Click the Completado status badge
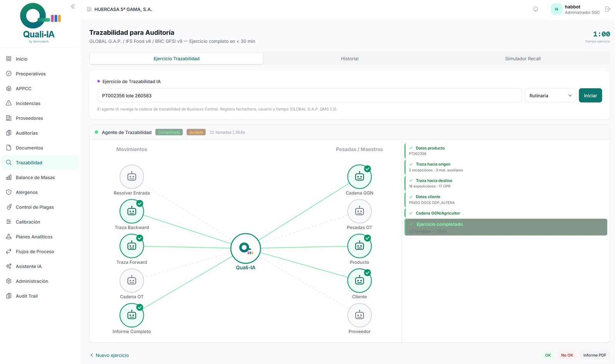The image size is (615, 364). (x=169, y=132)
